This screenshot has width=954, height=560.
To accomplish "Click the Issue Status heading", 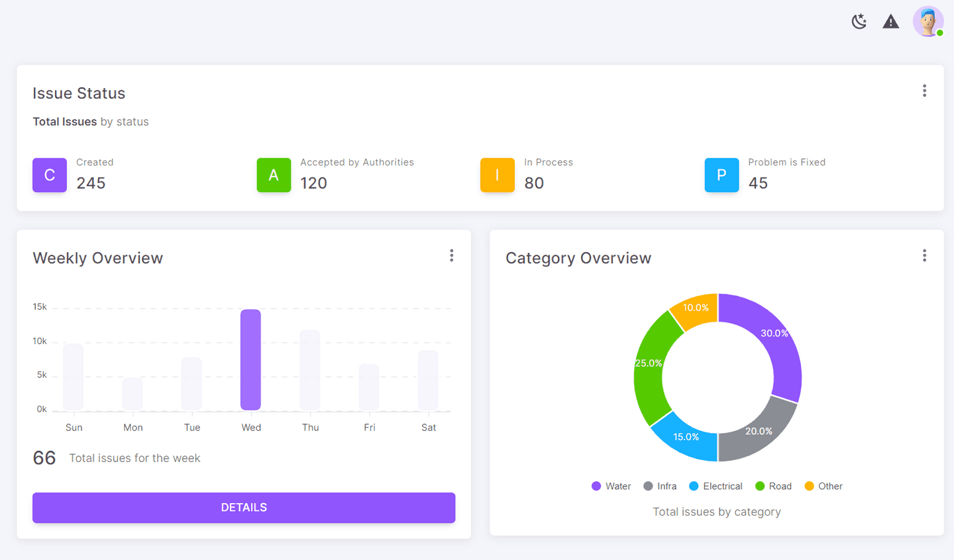I will pos(79,93).
